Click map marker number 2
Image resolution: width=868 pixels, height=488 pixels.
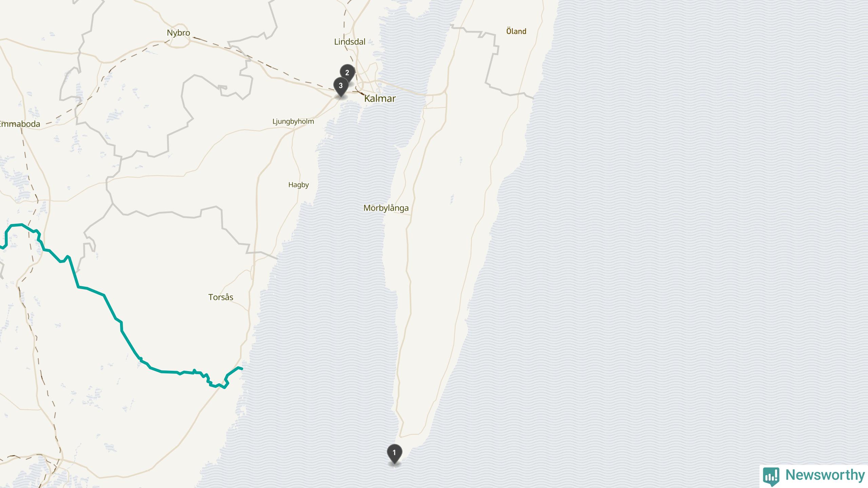(x=347, y=73)
